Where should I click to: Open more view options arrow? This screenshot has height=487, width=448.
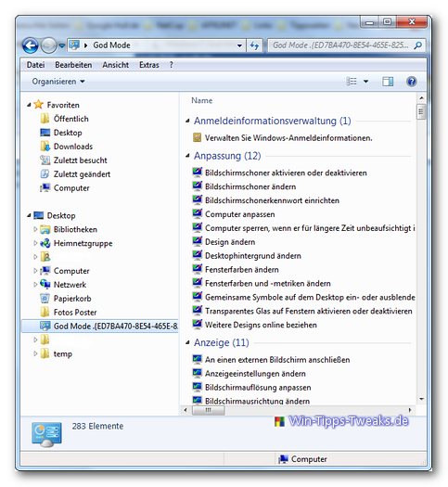(x=366, y=82)
